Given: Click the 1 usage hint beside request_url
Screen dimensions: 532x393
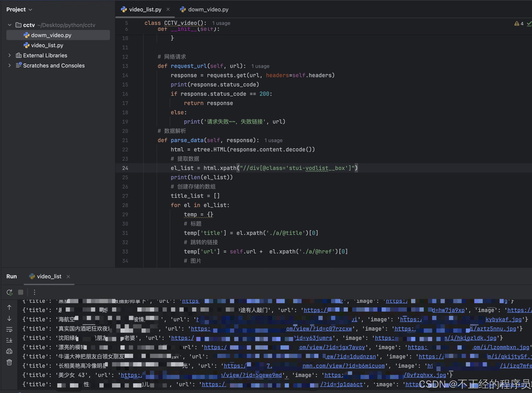Looking at the screenshot, I should click(x=260, y=66).
